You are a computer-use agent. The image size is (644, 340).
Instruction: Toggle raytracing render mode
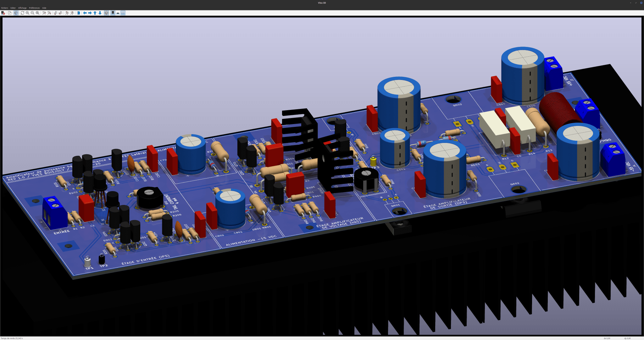(x=16, y=13)
